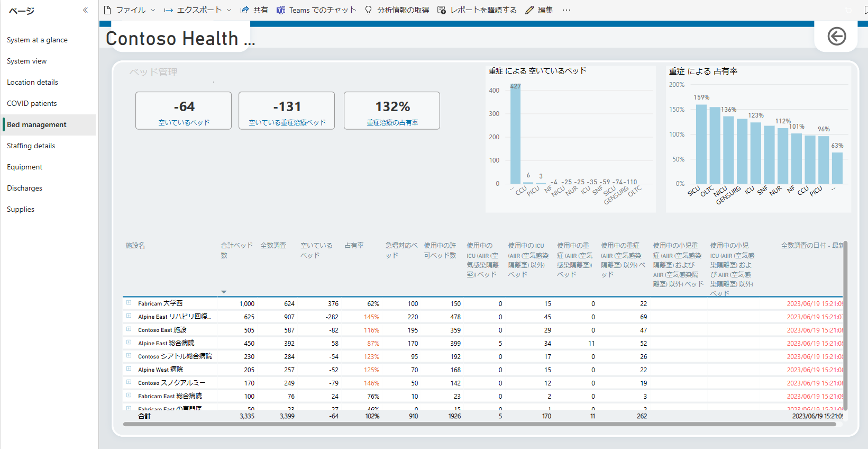Click the Export arrow icon
This screenshot has width=868, height=449.
pyautogui.click(x=169, y=10)
